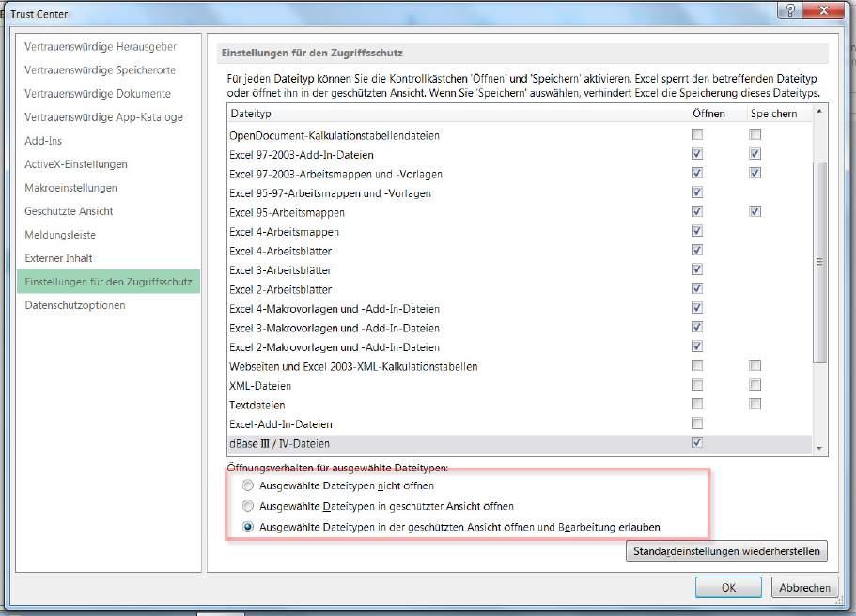856x616 pixels.
Task: Select the XML-Dateien row label
Action: pyautogui.click(x=260, y=386)
